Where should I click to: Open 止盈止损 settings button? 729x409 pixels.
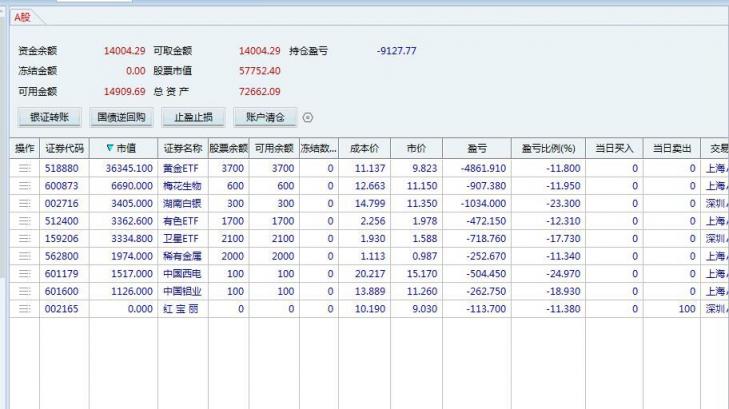[x=193, y=117]
